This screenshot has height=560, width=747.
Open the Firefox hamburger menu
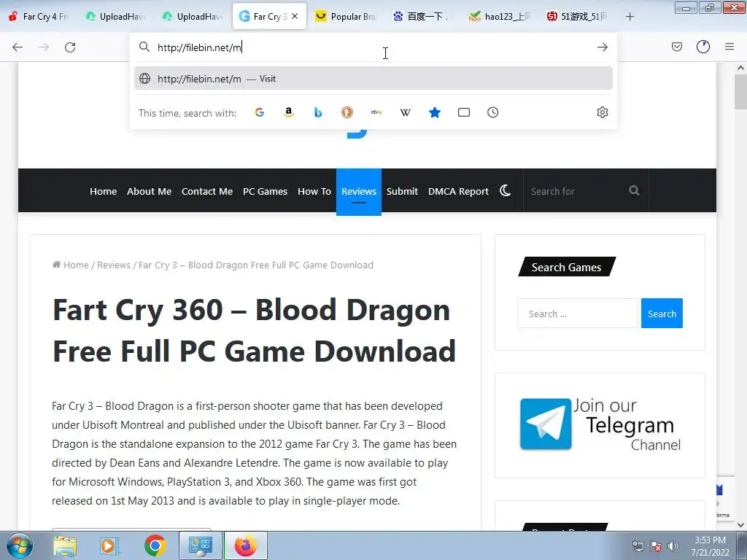pos(729,47)
